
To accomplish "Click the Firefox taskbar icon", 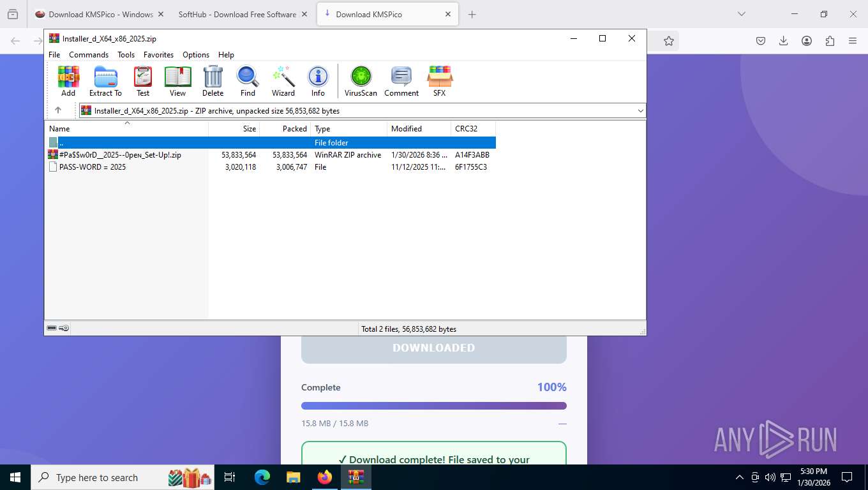I will point(325,477).
